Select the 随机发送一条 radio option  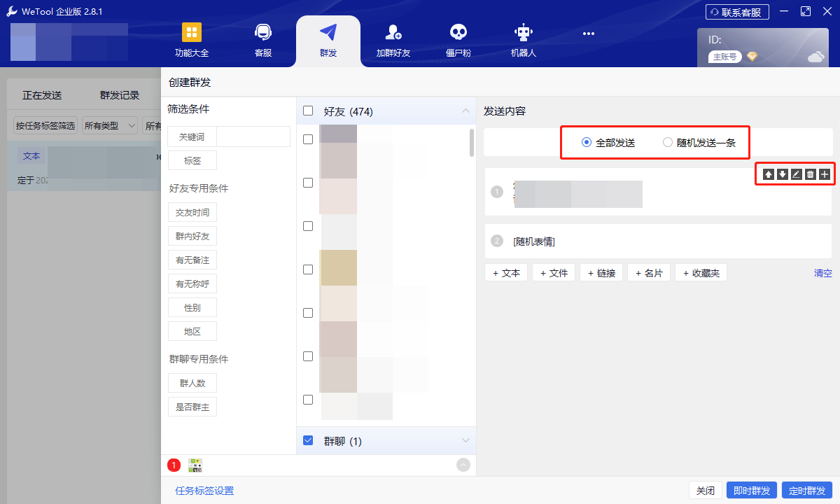tap(698, 143)
